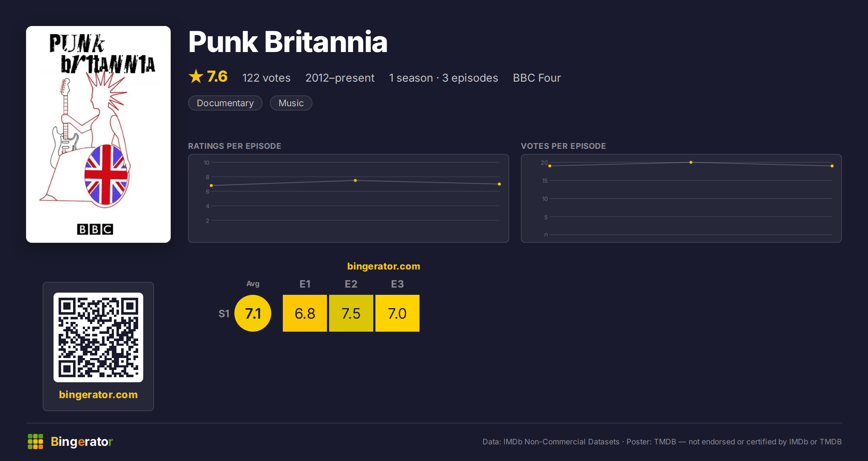Click the Bingerator grid logo icon
868x461 pixels.
pos(35,441)
